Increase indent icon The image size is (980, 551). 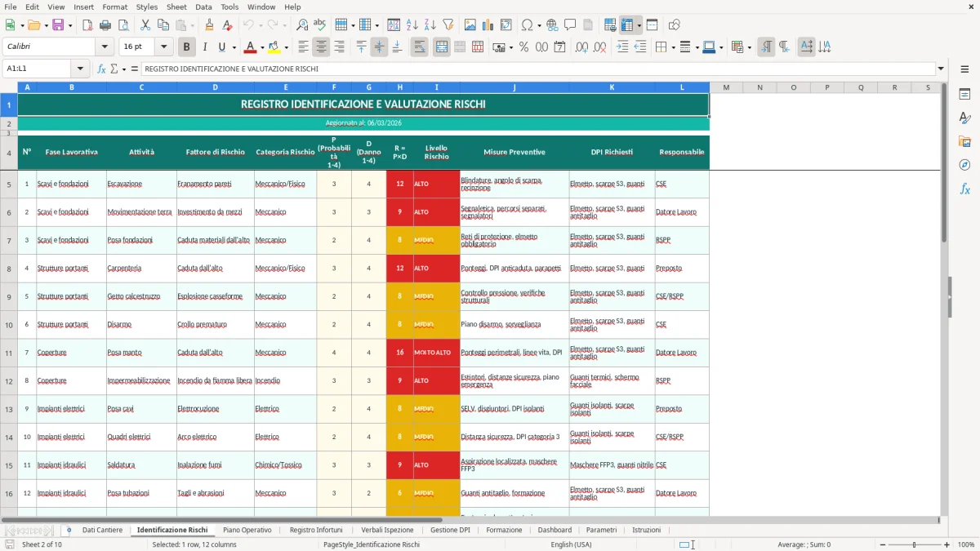point(622,47)
